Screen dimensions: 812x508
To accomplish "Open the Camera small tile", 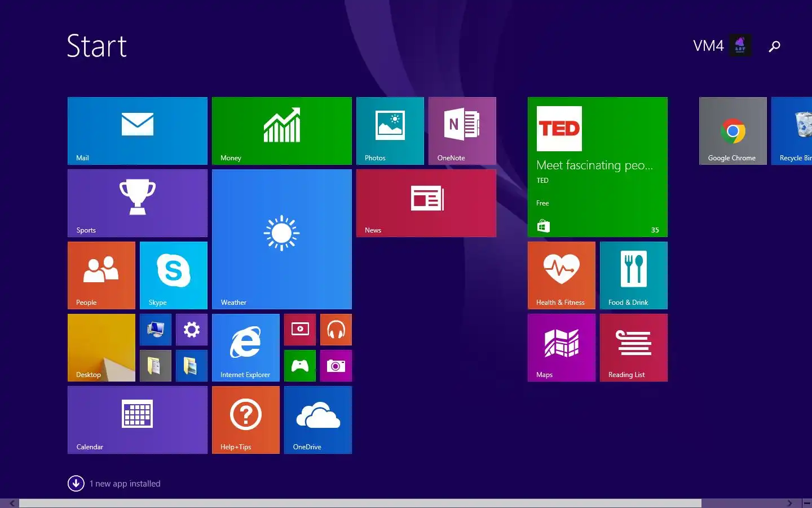I will [x=336, y=366].
